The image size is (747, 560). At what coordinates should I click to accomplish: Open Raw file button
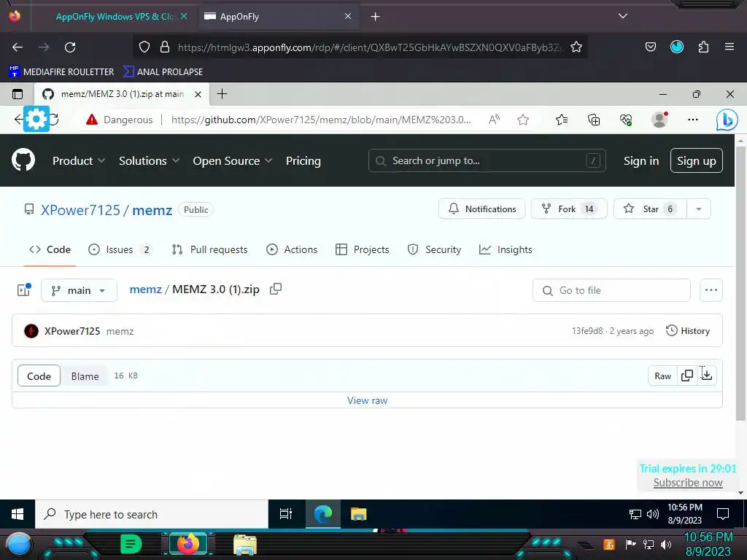[x=662, y=376]
